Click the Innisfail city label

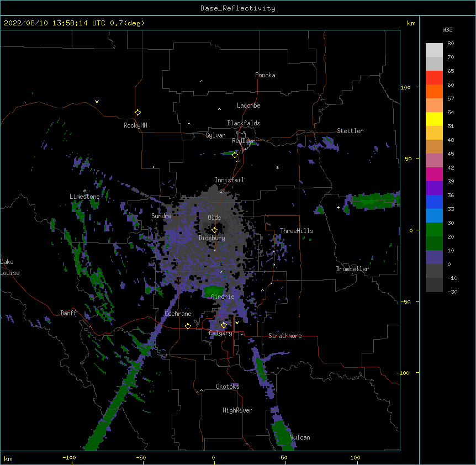pos(230,180)
